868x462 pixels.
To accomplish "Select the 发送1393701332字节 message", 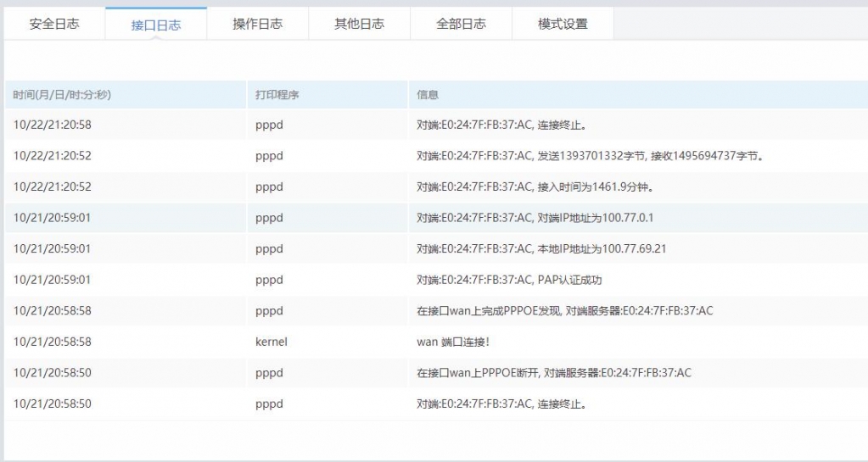I will (590, 155).
